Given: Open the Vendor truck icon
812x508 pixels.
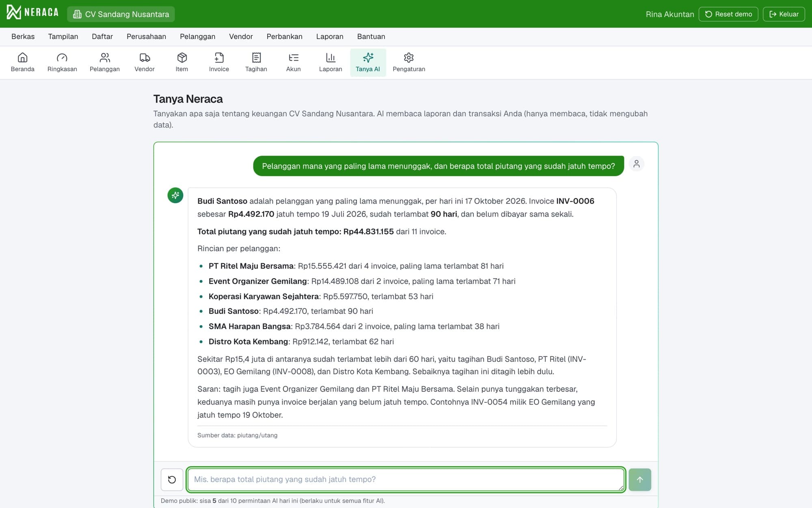Looking at the screenshot, I should point(145,63).
